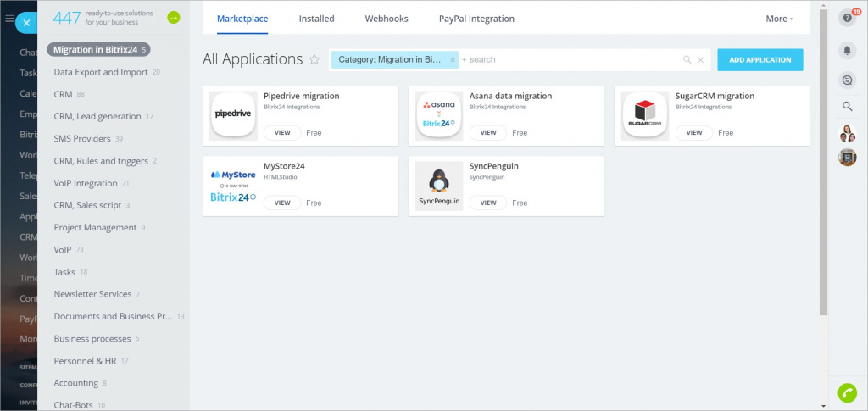Open the notifications bell
Screen dimensions: 868x411
(847, 50)
